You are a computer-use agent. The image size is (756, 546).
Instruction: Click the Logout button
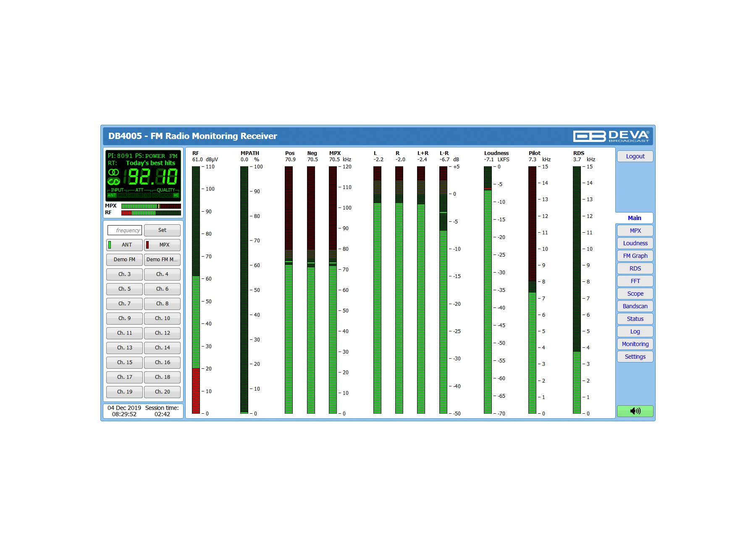click(x=635, y=156)
